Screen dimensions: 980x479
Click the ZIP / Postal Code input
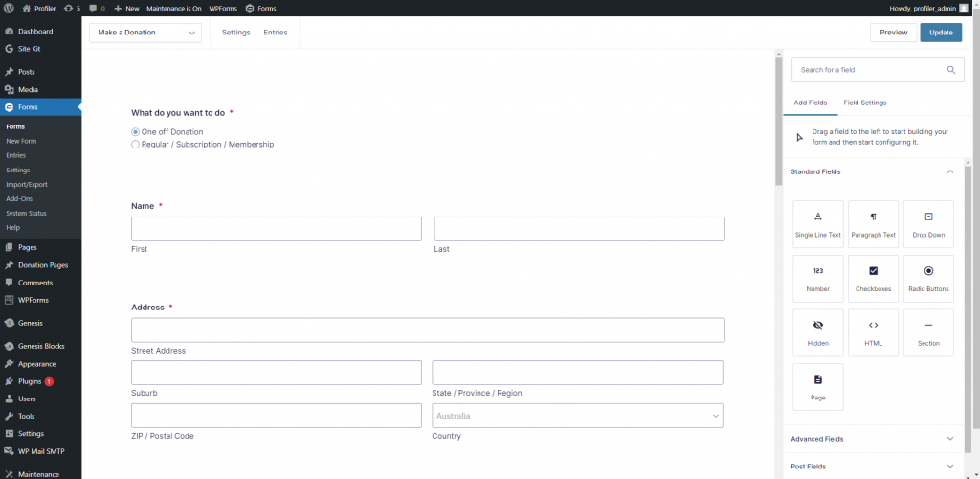click(277, 416)
